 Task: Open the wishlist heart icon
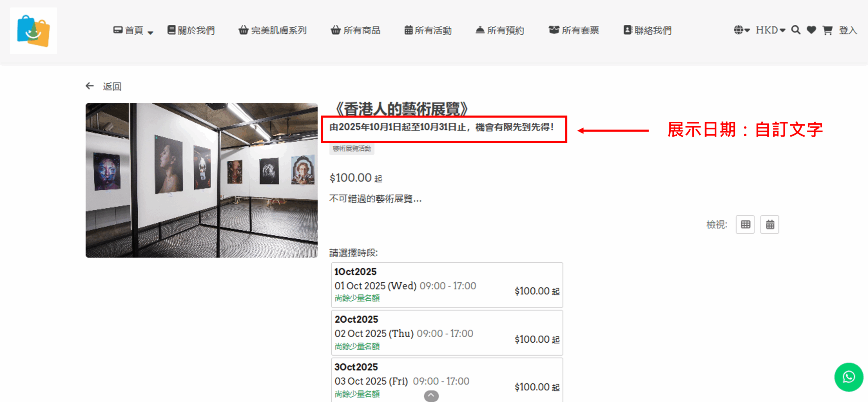pyautogui.click(x=811, y=30)
